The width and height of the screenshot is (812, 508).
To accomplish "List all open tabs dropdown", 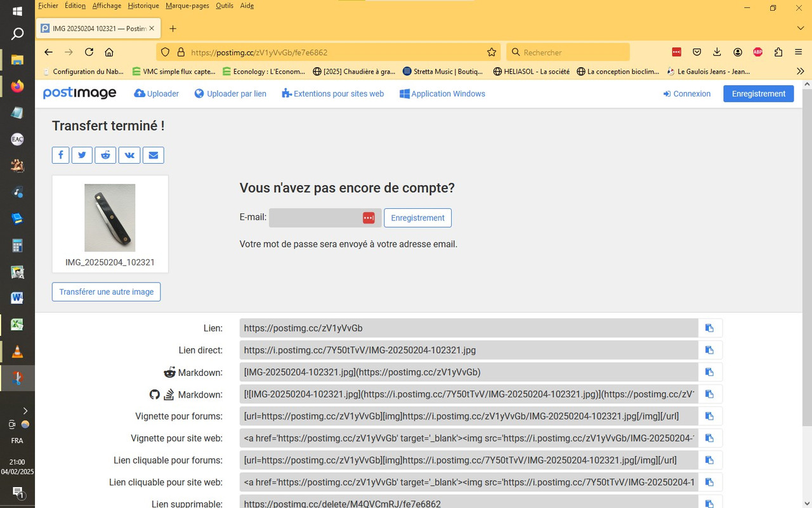I will pyautogui.click(x=801, y=29).
